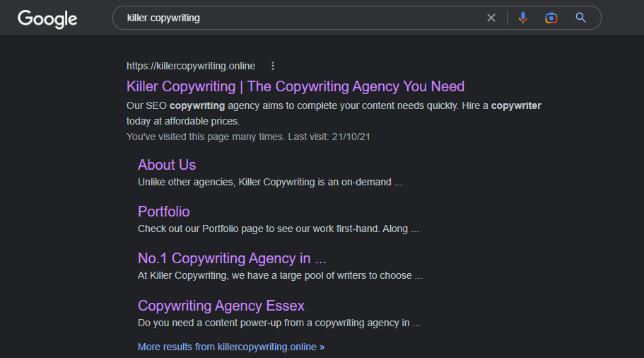Click the 'Unlike other agencies' snippet text
Viewport: 644px width, 358px height.
coord(270,182)
